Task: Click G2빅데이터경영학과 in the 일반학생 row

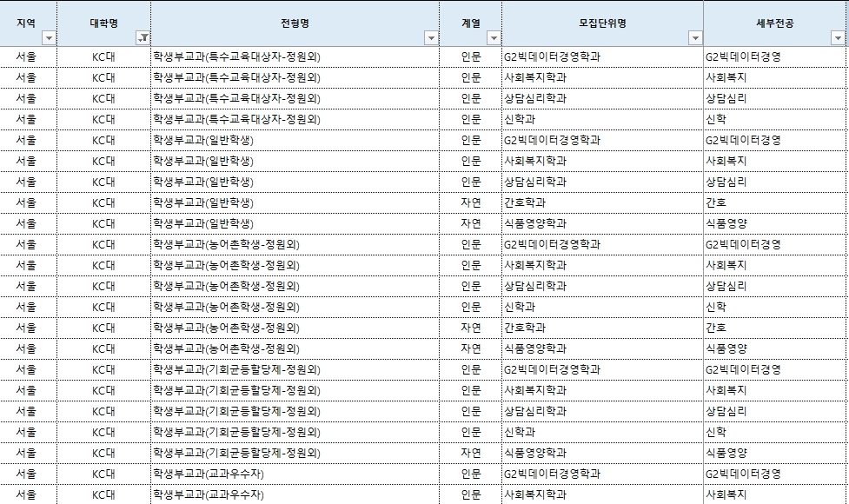Action: coord(553,140)
